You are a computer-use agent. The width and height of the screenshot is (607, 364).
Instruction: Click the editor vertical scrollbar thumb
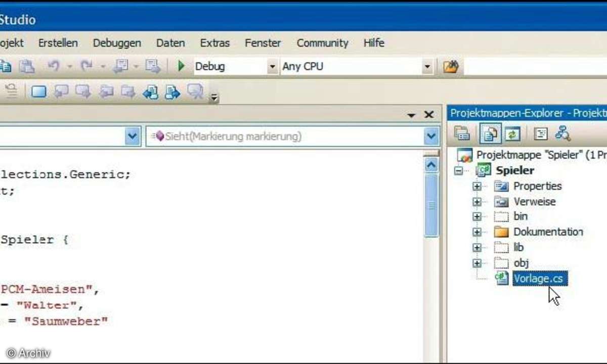pos(431,205)
